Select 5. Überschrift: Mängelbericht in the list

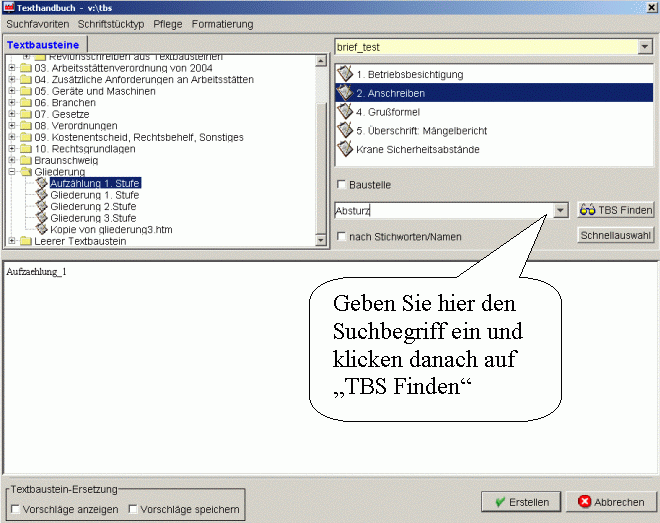[x=494, y=130]
